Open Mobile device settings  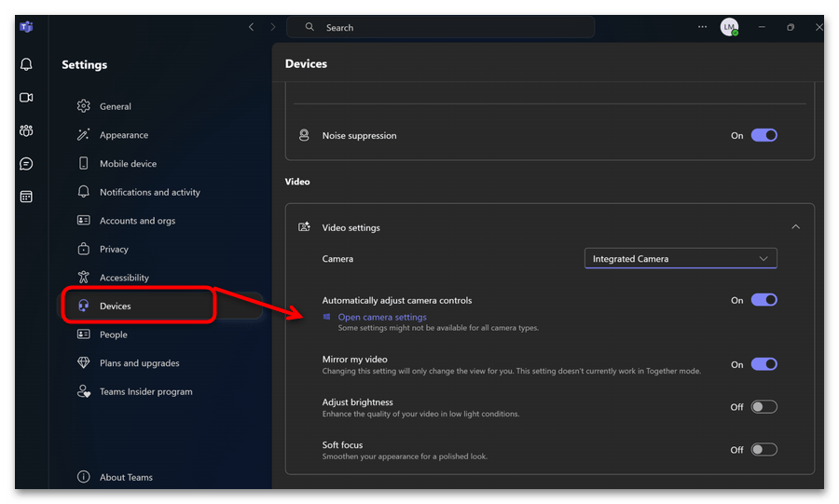129,164
